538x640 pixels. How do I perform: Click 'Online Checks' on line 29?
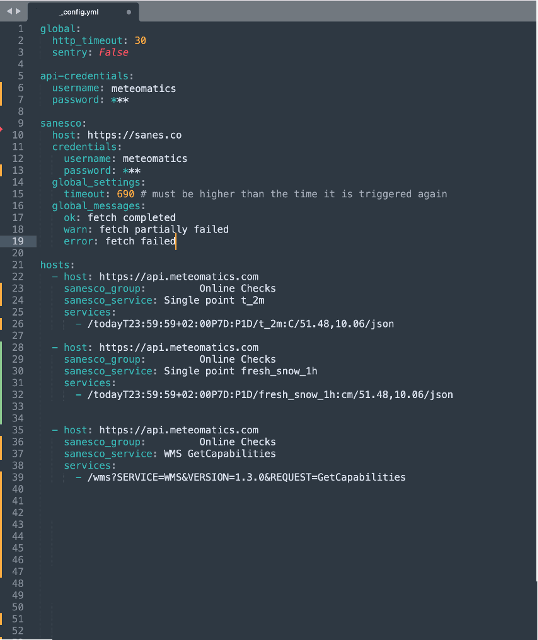point(238,360)
